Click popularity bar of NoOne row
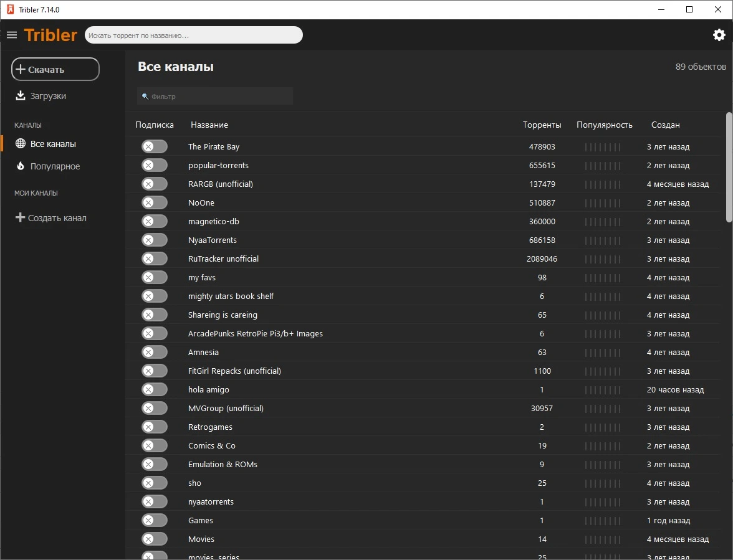The height and width of the screenshot is (560, 733). click(x=603, y=203)
